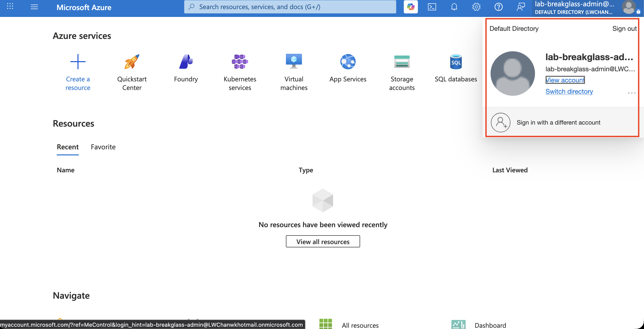Click the Last Viewed column header

click(510, 170)
